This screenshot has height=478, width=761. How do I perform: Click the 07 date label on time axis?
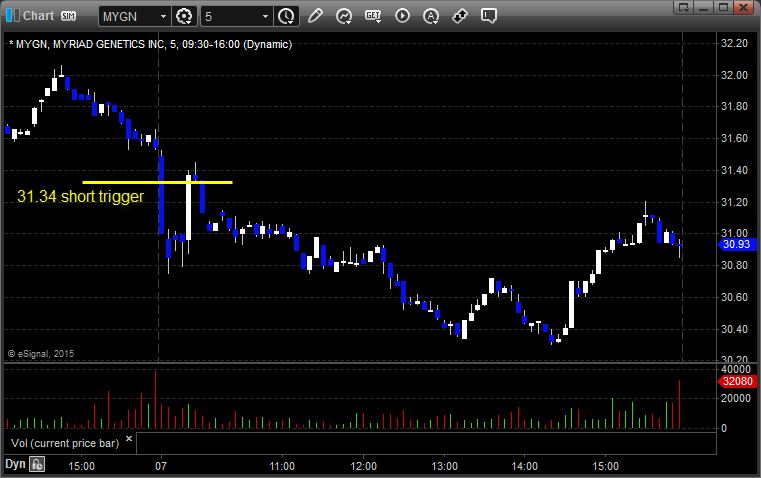pyautogui.click(x=161, y=466)
